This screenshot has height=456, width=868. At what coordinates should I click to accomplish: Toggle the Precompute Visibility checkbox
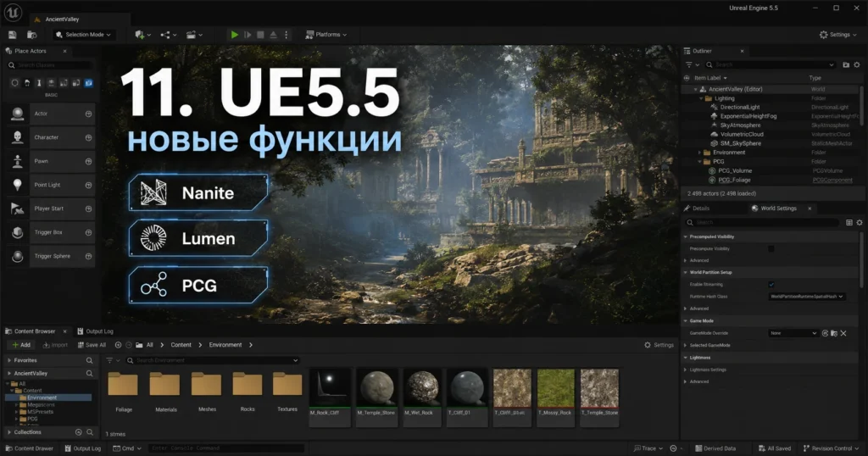771,249
